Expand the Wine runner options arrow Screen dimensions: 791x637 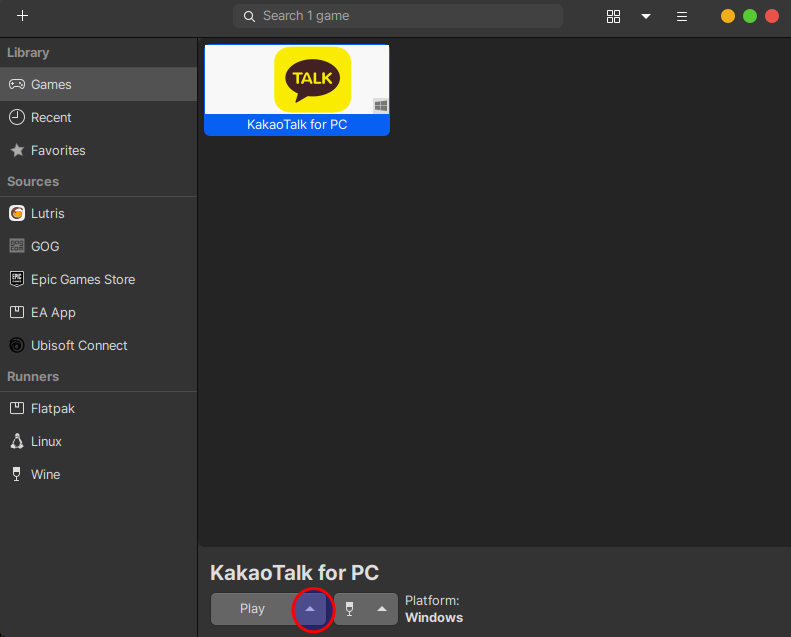[x=382, y=609]
